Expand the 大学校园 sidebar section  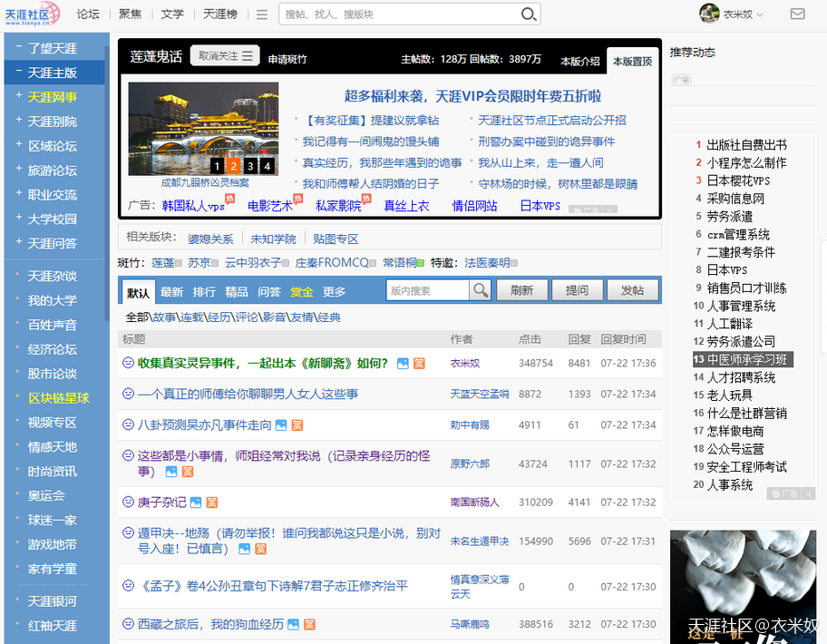19,218
